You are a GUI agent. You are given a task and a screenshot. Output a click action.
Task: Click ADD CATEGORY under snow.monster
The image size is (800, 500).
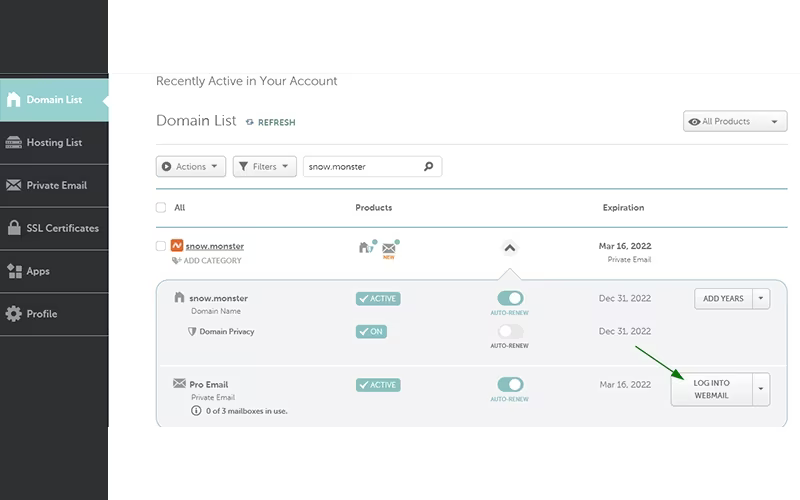pyautogui.click(x=212, y=261)
